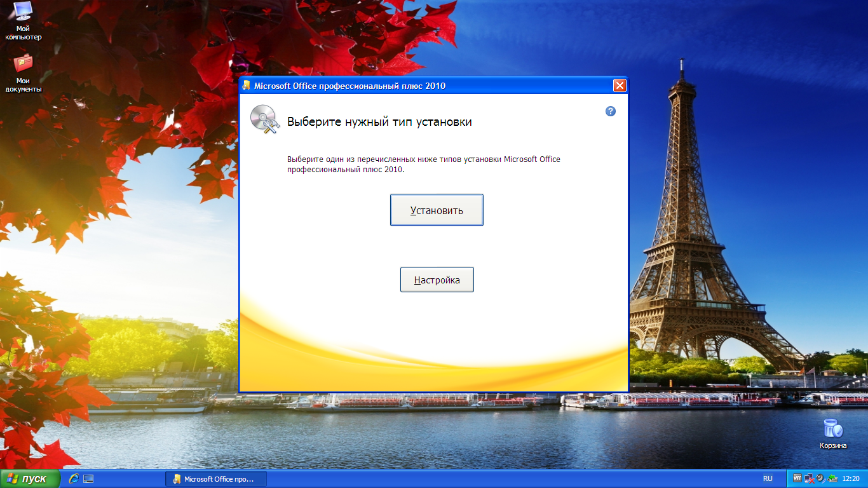Open the RU language indicator

(x=768, y=478)
